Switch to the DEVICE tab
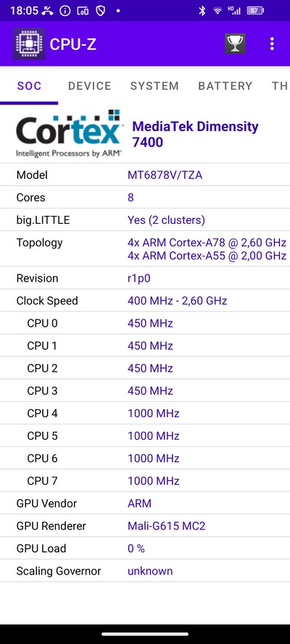The image size is (290, 644). point(90,85)
